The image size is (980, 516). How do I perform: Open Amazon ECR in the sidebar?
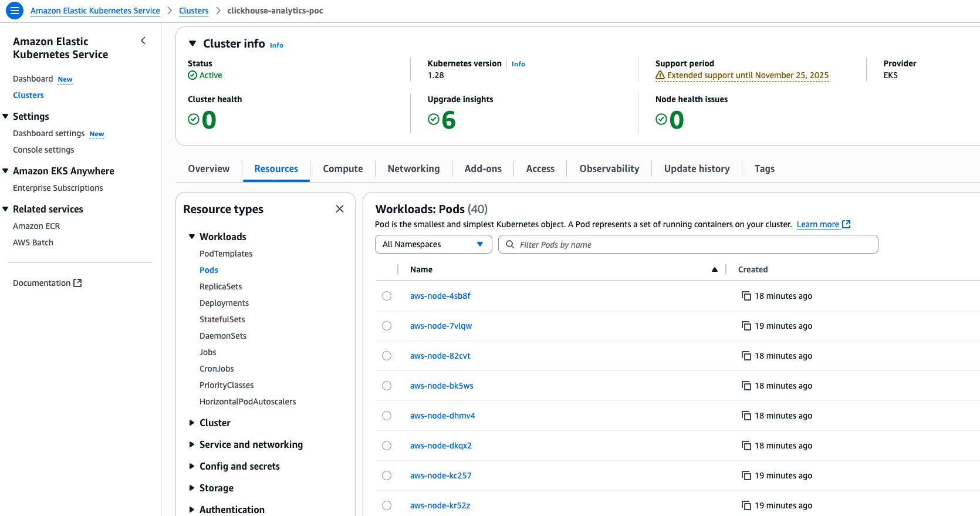point(36,226)
